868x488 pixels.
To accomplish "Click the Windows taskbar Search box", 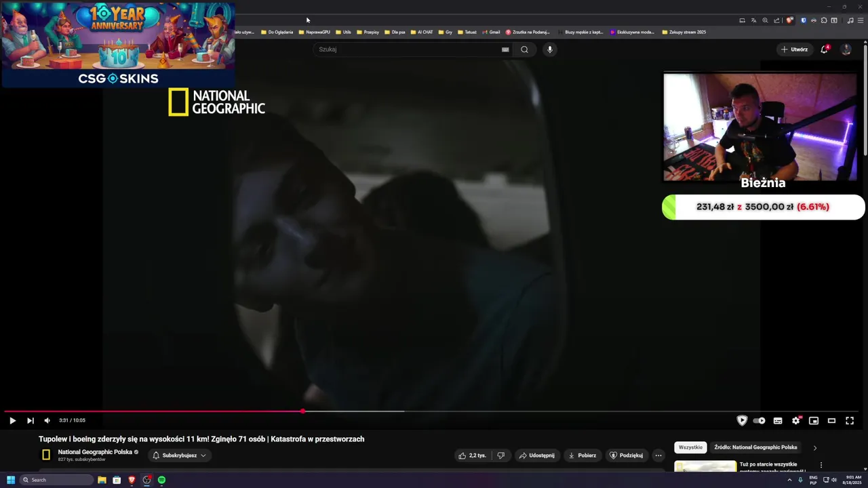I will coord(56,480).
